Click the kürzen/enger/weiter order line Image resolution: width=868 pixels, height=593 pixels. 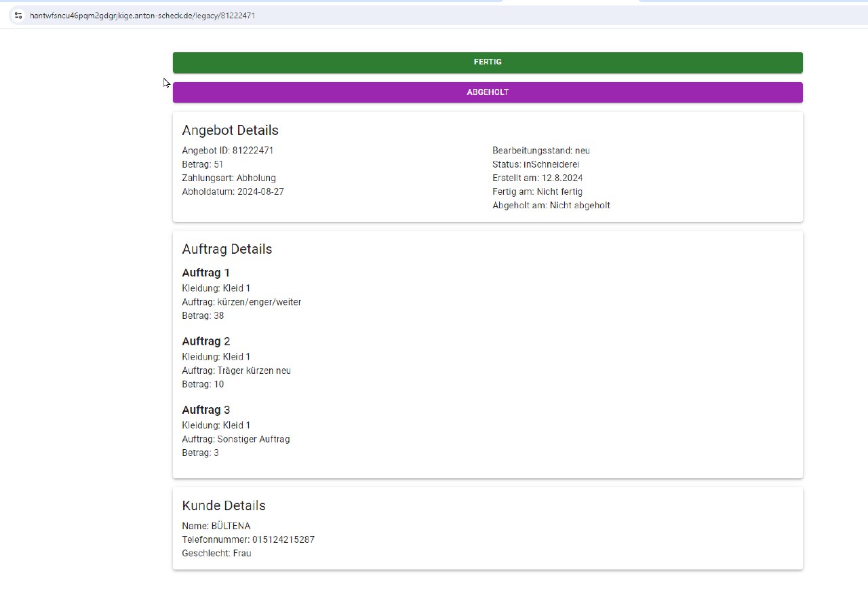tap(241, 302)
